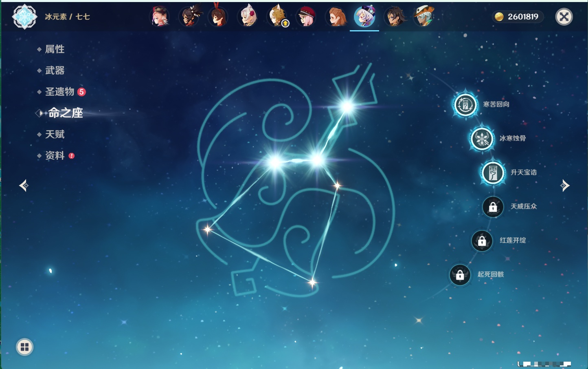
Task: Select the blonde fox-eared character avatar
Action: pos(277,17)
